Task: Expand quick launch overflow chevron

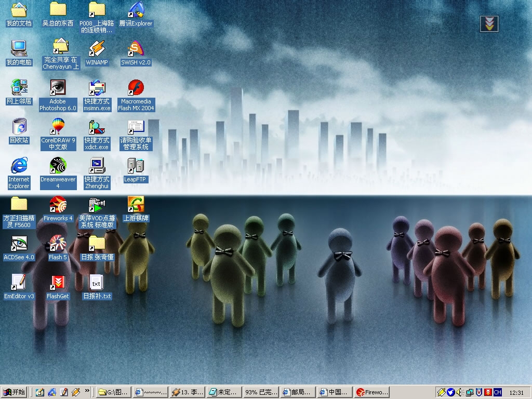Action: (87, 391)
